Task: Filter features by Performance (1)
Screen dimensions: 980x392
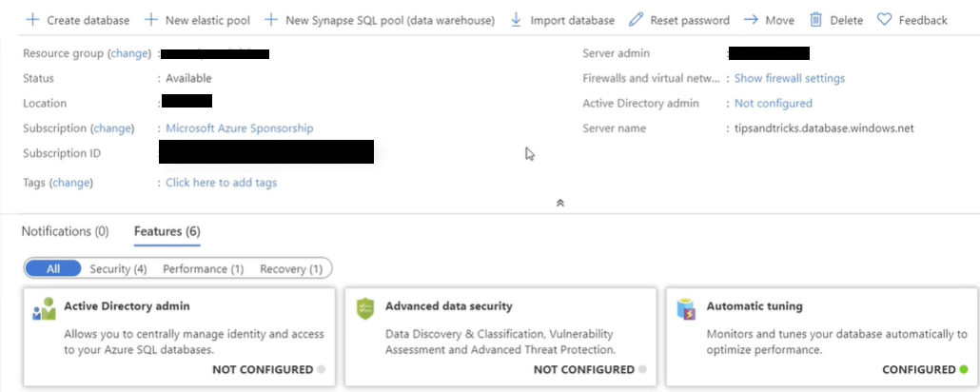Action: 203,269
